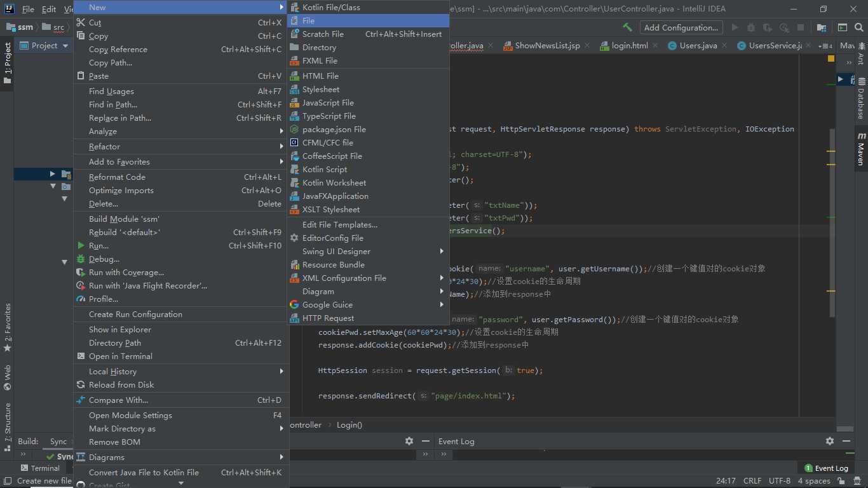Switch to the ShowNewsList.jsp tab

click(547, 46)
